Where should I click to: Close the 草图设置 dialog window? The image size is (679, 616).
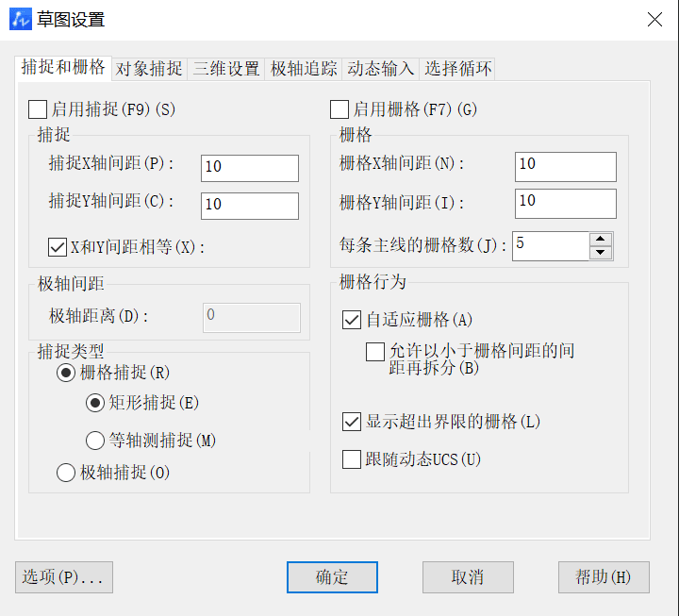[x=654, y=19]
